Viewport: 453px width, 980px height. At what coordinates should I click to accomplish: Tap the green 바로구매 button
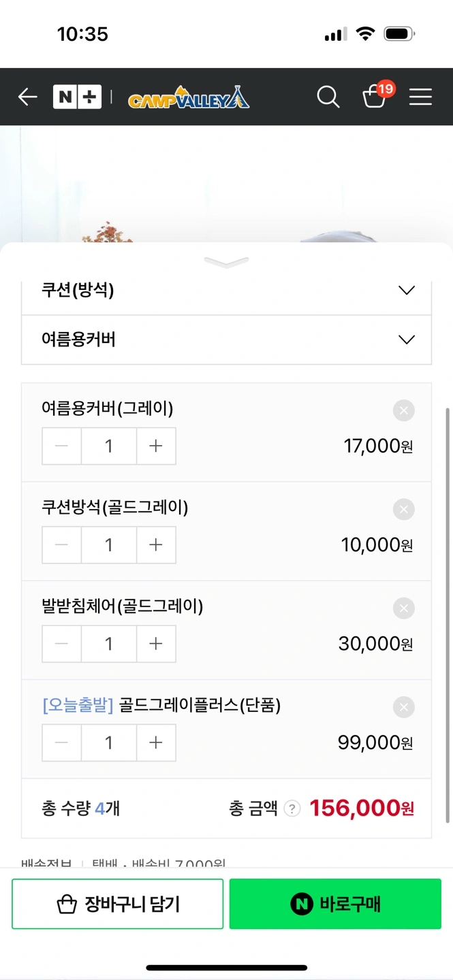click(335, 904)
